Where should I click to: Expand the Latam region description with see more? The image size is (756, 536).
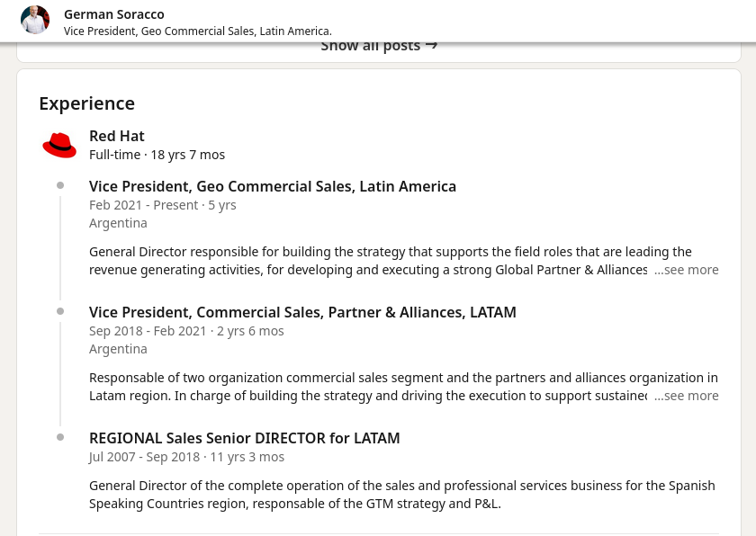click(687, 396)
